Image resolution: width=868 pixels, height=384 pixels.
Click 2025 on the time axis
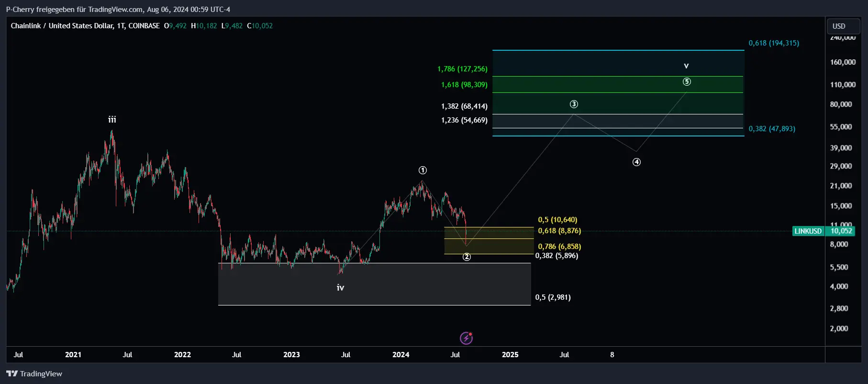(510, 355)
